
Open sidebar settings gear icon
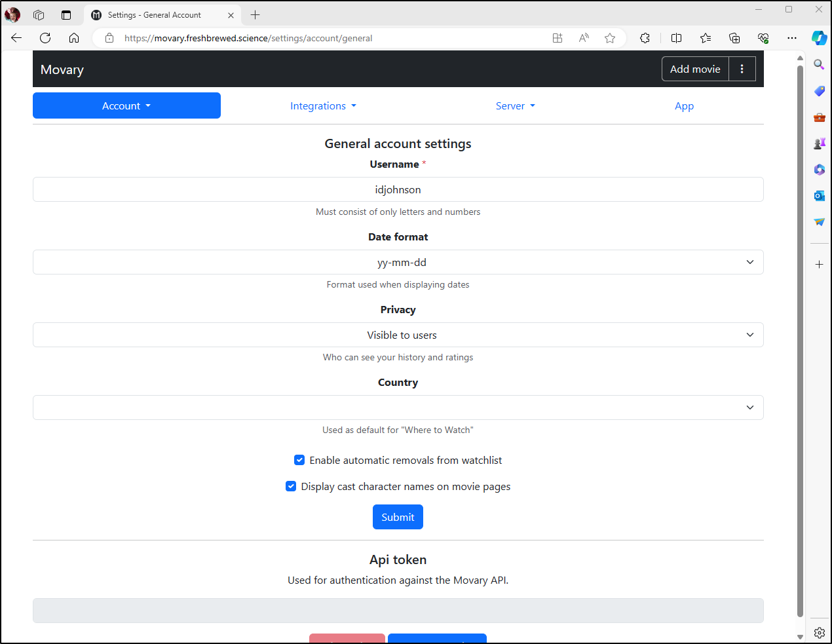(x=819, y=633)
